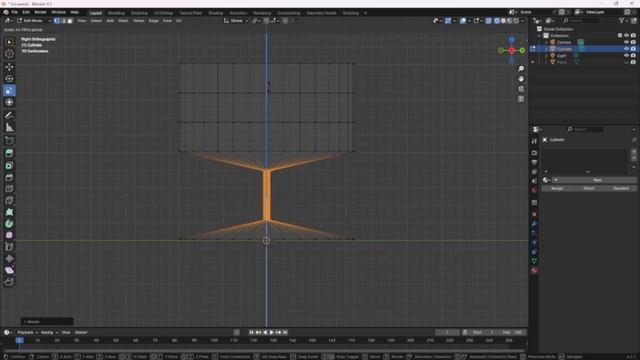
Task: Select the Move tool
Action: [x=9, y=67]
